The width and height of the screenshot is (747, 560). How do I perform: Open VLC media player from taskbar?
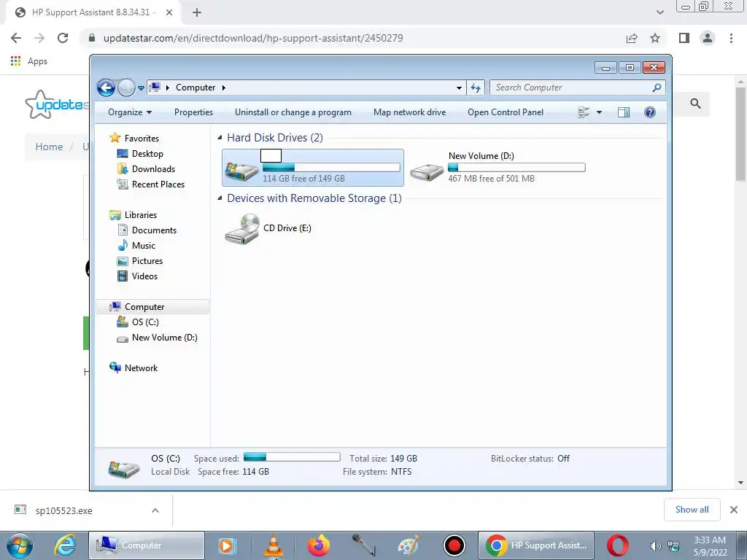[x=274, y=545]
